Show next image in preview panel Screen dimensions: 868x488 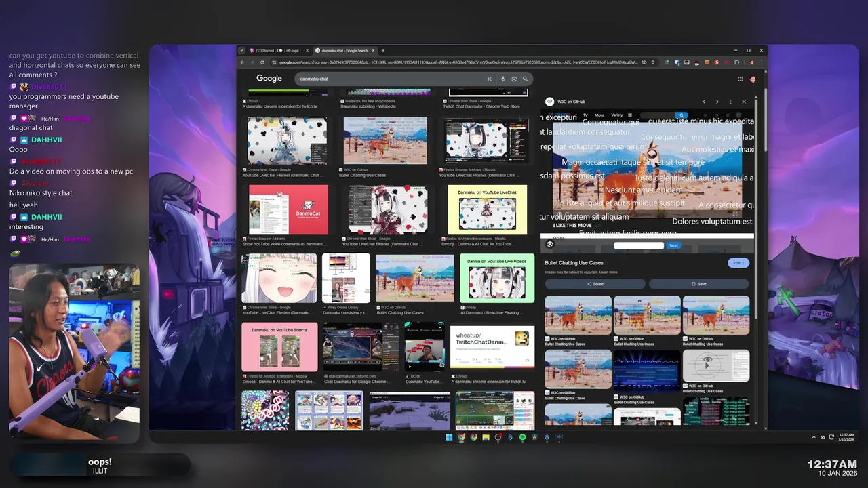(x=717, y=102)
